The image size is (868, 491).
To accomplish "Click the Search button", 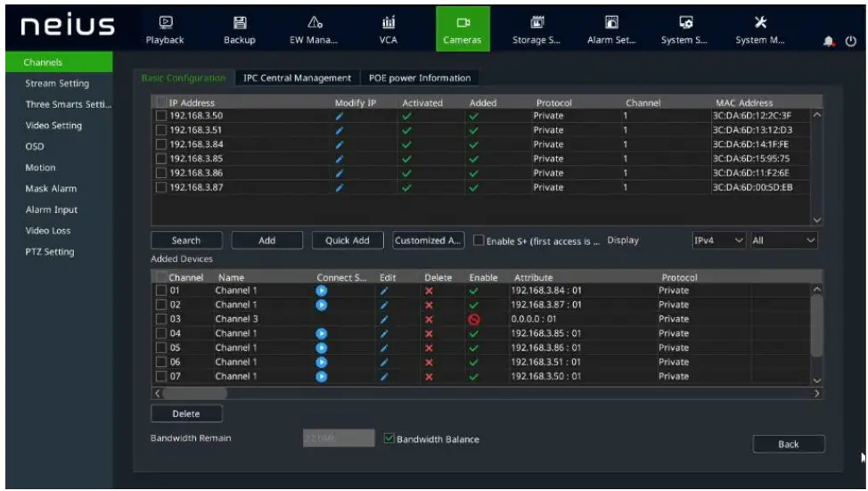I will (186, 241).
